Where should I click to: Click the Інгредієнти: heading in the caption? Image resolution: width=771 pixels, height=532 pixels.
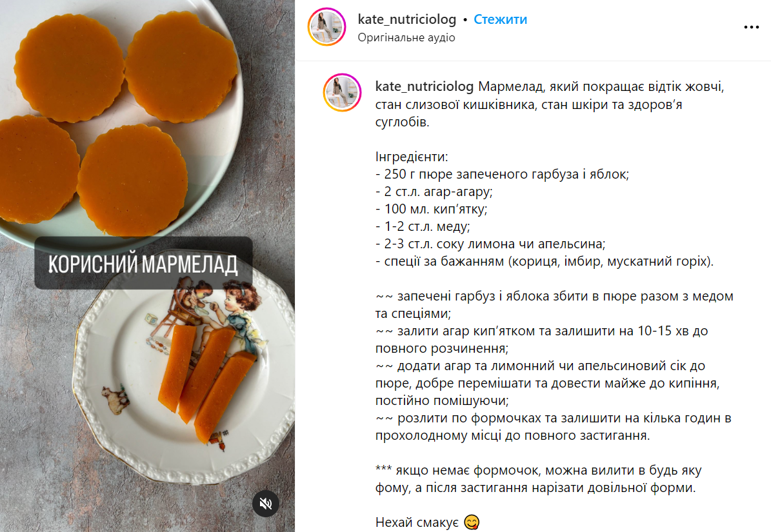pyautogui.click(x=412, y=157)
